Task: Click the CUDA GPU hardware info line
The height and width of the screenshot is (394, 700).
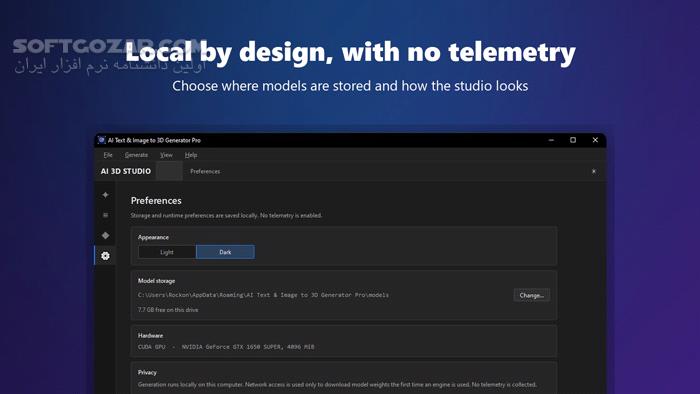Action: pos(226,347)
